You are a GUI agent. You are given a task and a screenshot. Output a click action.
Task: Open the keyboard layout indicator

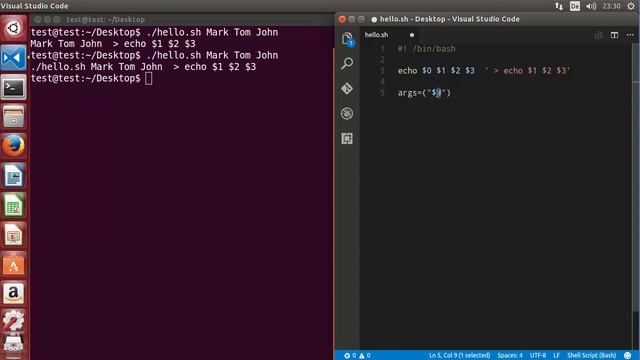575,6
